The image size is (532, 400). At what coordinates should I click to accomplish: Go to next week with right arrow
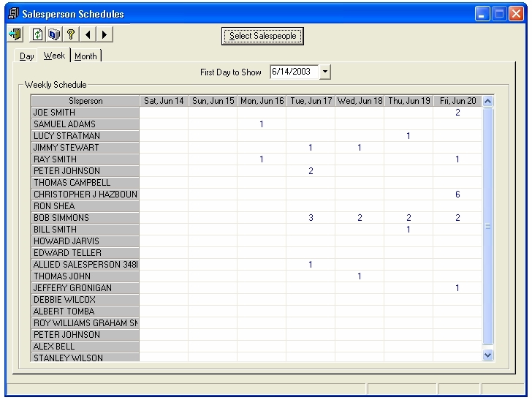pyautogui.click(x=104, y=34)
